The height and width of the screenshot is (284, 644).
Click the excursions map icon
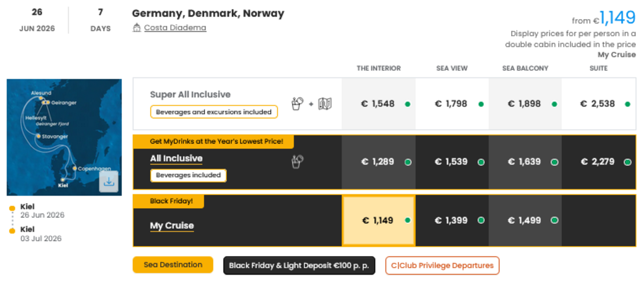(325, 104)
